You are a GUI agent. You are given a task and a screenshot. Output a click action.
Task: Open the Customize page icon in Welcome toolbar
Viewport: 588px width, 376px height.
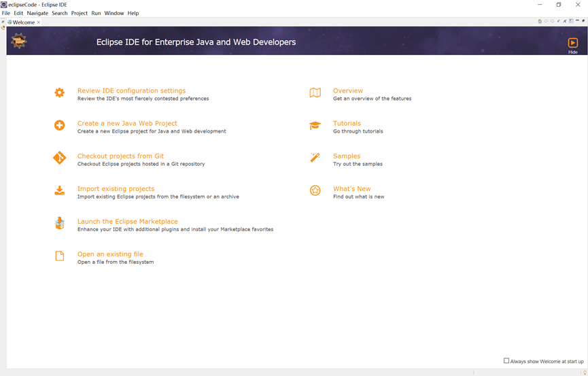[571, 21]
